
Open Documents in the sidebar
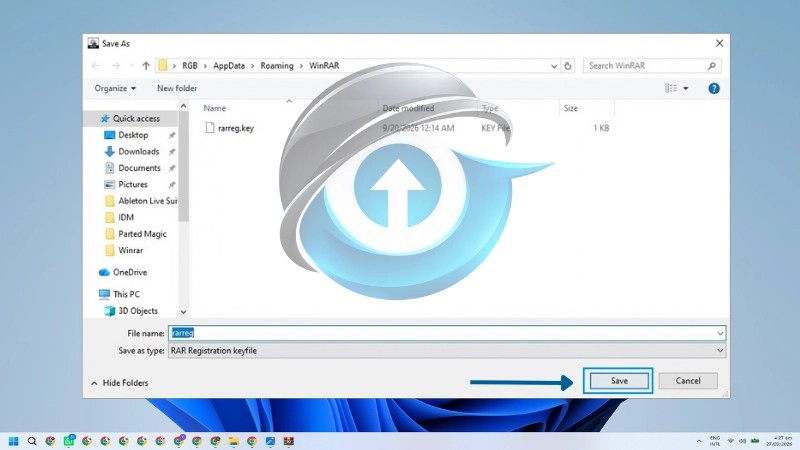tap(139, 168)
